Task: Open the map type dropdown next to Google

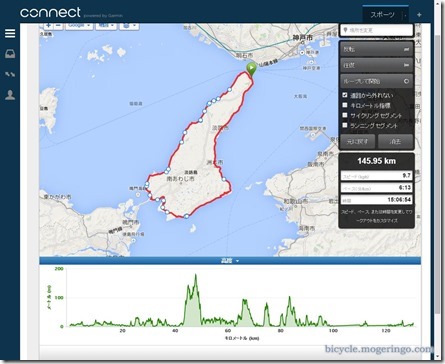Action: click(x=106, y=26)
